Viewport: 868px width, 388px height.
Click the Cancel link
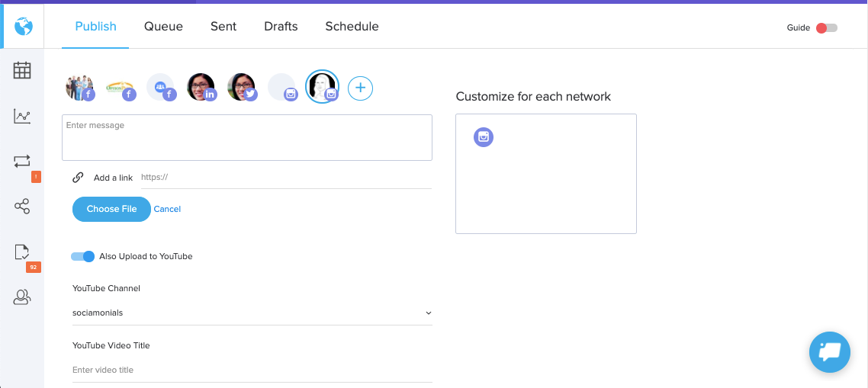pos(167,209)
